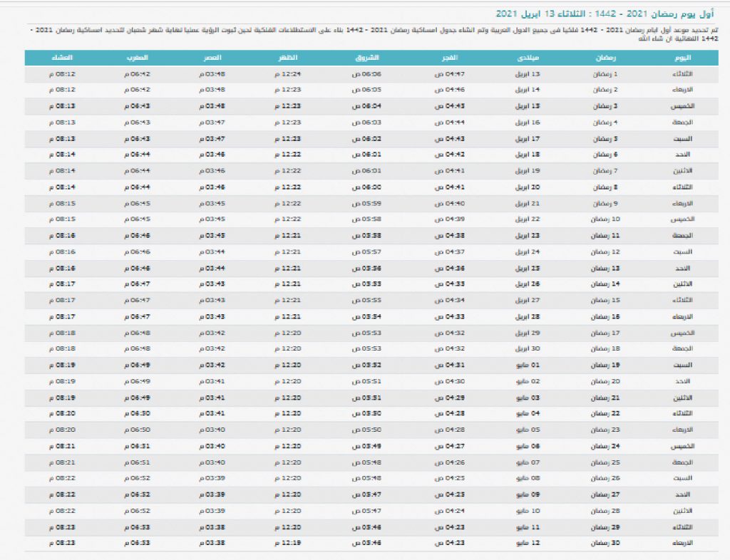Click the sunrise time '05:49 ص'
This screenshot has width=730, height=560.
pos(366,446)
